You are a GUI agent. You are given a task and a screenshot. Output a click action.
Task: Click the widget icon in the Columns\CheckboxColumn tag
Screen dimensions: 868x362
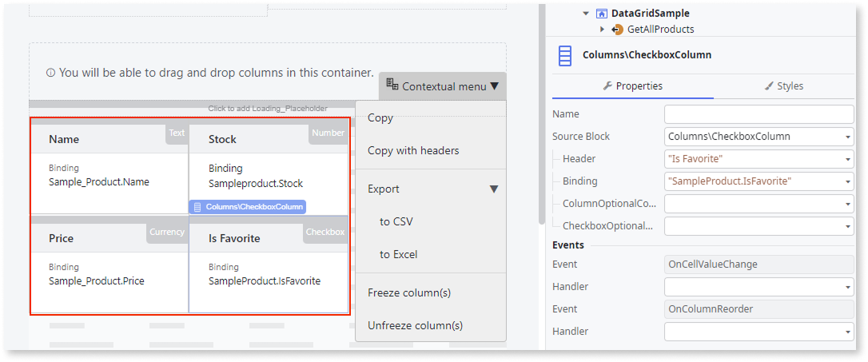coord(197,207)
